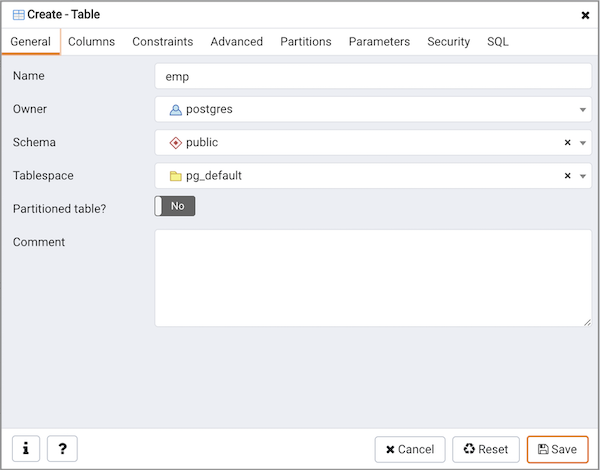Save the new table

click(x=558, y=449)
